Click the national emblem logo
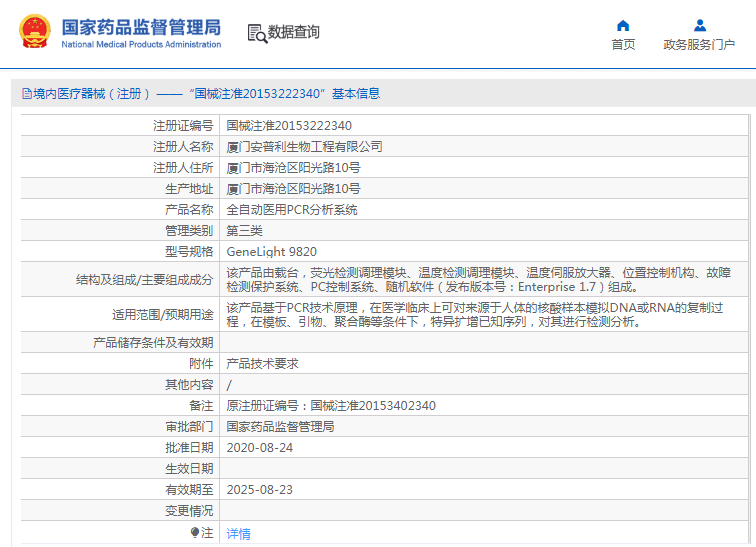The width and height of the screenshot is (756, 547). pyautogui.click(x=35, y=32)
